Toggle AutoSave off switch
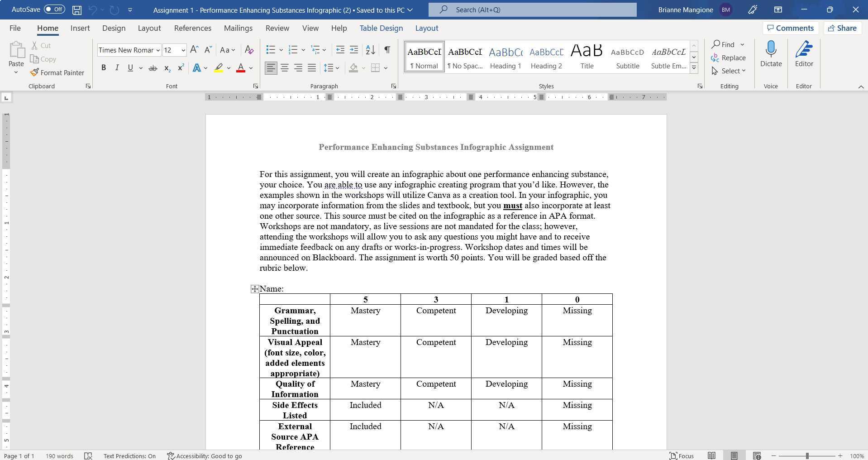Viewport: 868px width, 460px height. pos(54,9)
